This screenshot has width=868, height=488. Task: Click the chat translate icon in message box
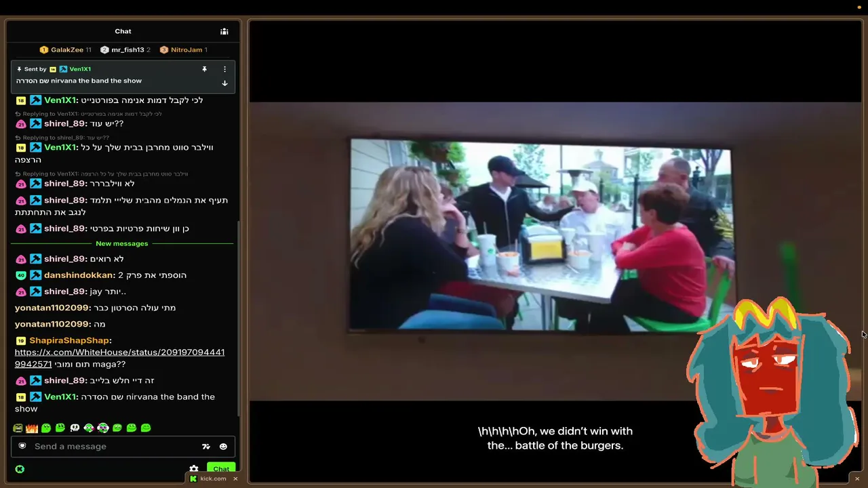point(206,446)
